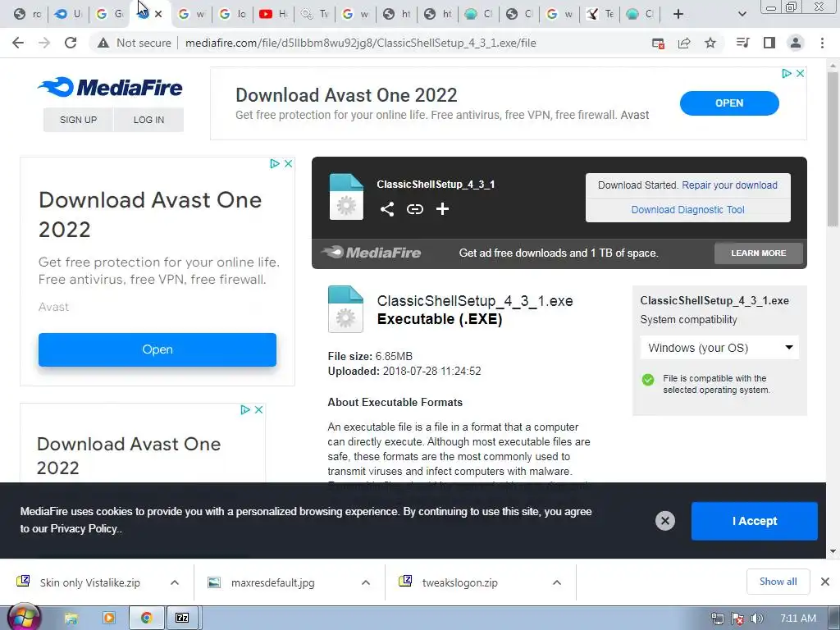Bookmark this page with the star icon

pyautogui.click(x=710, y=43)
